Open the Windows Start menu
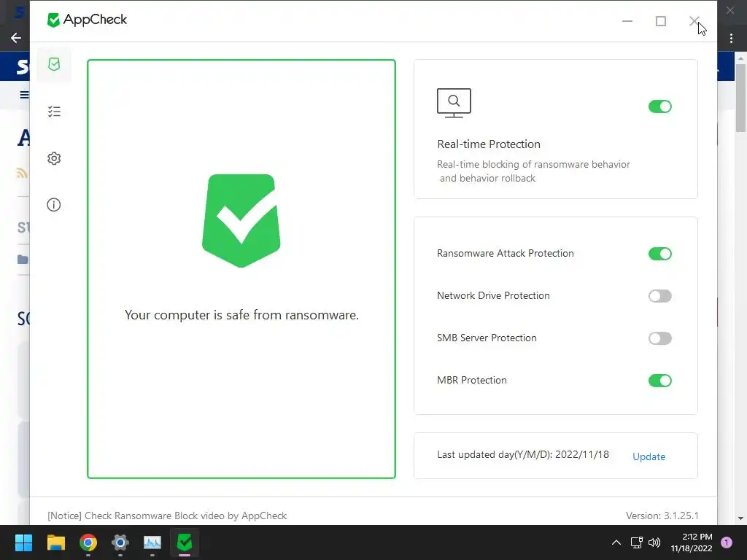Screen dimensions: 747x560 tap(23, 542)
